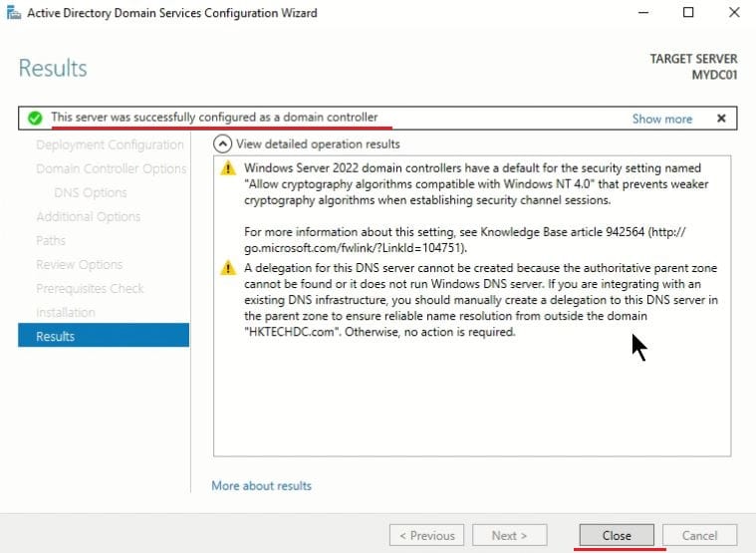Collapse View detailed operation results chevron
Screen dimensions: 756x553
222,143
